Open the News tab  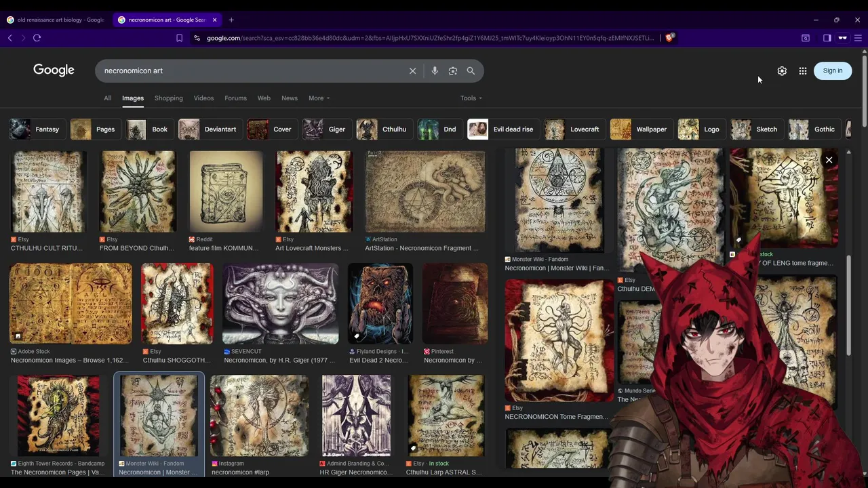point(290,98)
